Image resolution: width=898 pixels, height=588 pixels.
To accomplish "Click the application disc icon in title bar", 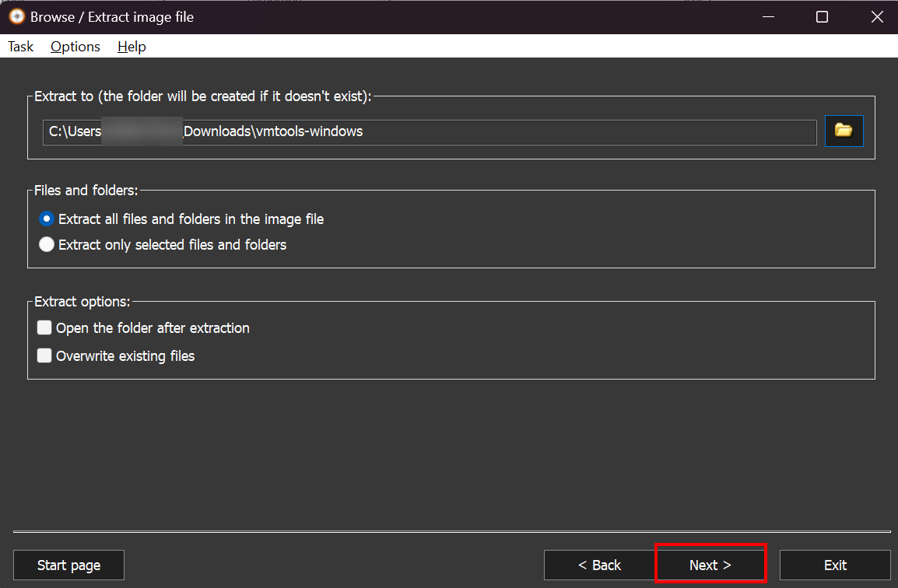I will point(16,16).
